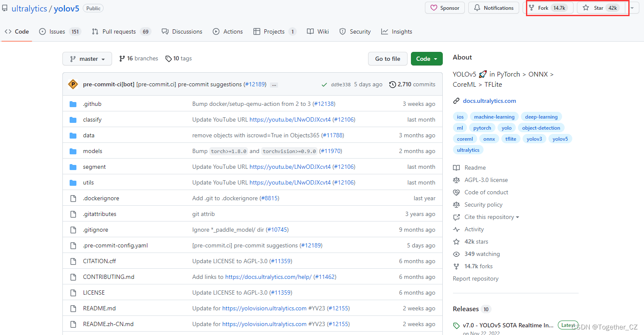This screenshot has width=644, height=335.
Task: Click the .dockerignore file icon
Action: 73,199
